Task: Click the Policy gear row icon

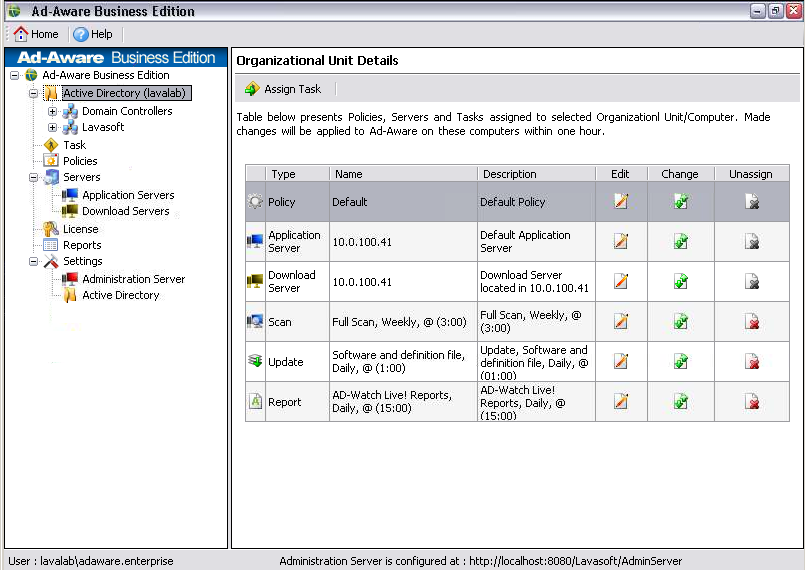Action: pyautogui.click(x=255, y=201)
